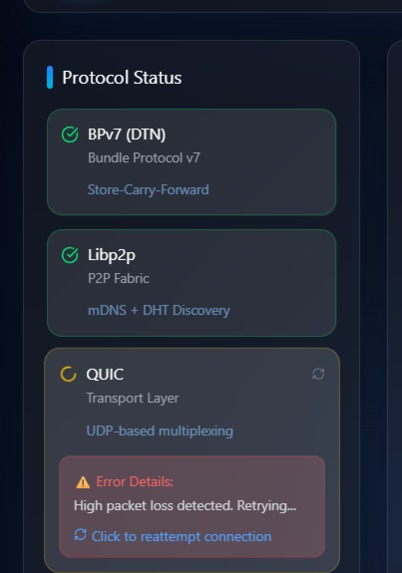Select the QUIC protocol title
402x573 pixels.
click(x=105, y=374)
